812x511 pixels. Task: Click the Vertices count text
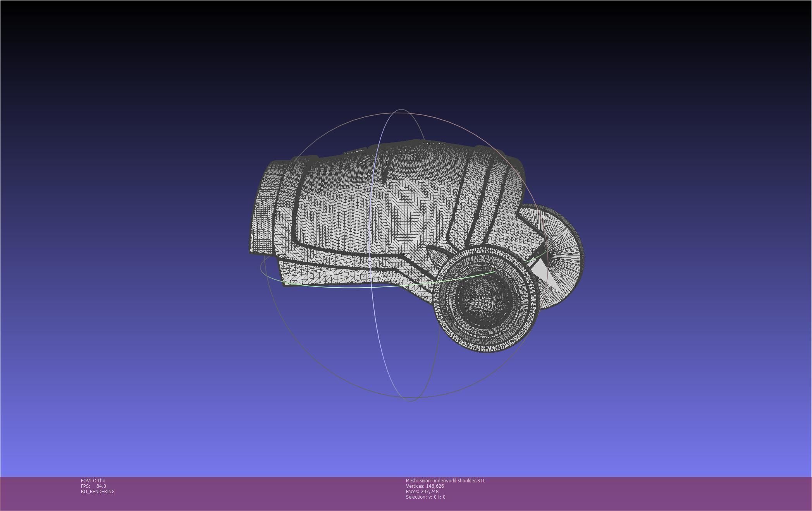click(425, 486)
